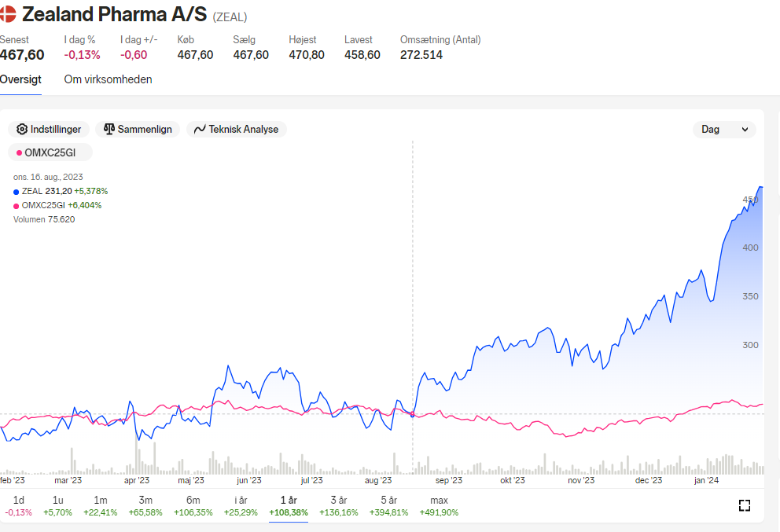The height and width of the screenshot is (532, 780).
Task: Click the Sammenlign scales icon button
Action: point(138,130)
